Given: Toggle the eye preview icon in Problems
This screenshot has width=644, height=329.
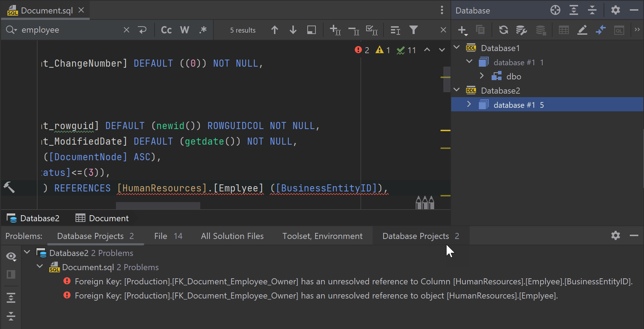Looking at the screenshot, I should [11, 256].
